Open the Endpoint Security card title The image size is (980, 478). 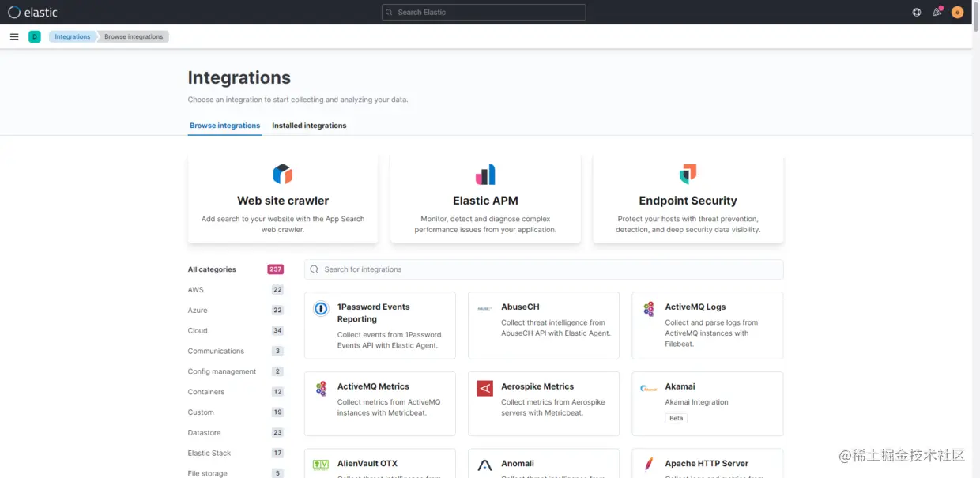click(688, 201)
